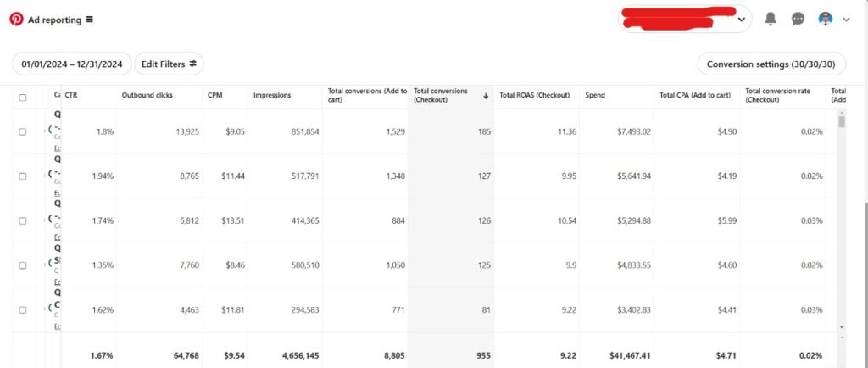The height and width of the screenshot is (368, 868).
Task: Click the vertical table scrollbar thumb
Action: click(x=842, y=122)
